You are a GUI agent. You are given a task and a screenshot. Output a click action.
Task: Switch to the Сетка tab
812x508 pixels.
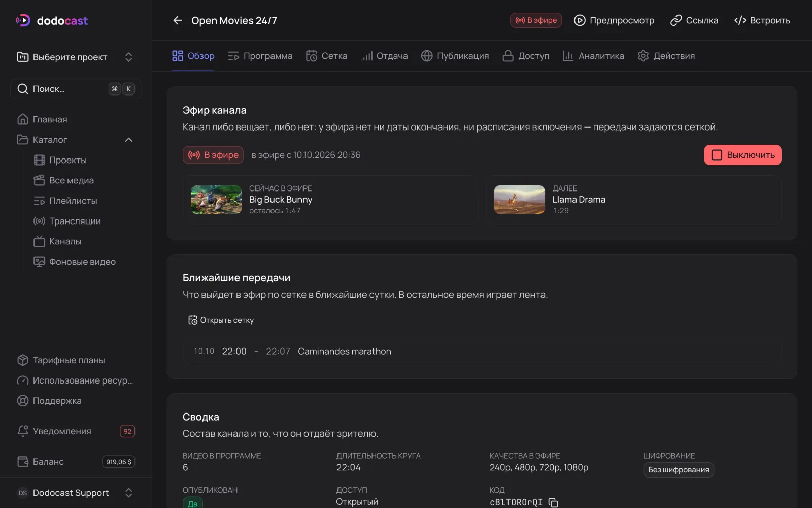(327, 56)
